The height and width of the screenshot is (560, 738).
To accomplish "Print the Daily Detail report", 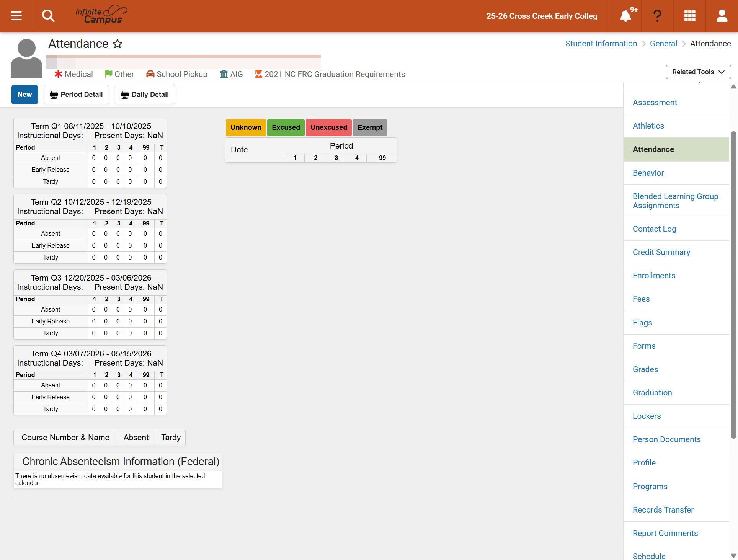I will click(145, 95).
